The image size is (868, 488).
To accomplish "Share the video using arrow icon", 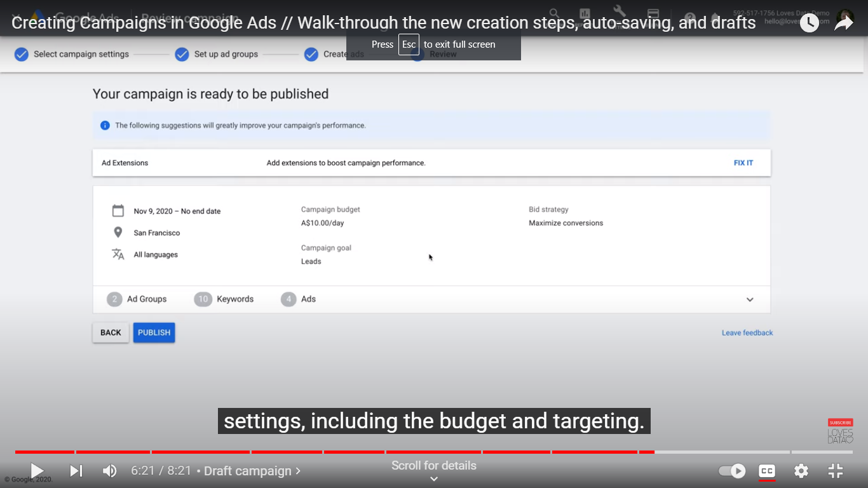I will [844, 23].
